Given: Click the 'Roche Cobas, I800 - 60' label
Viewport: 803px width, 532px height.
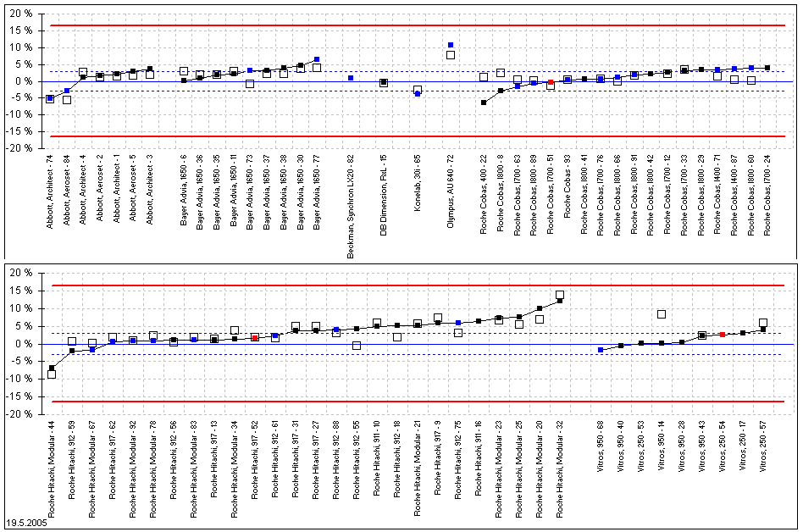Looking at the screenshot, I should point(751,195).
